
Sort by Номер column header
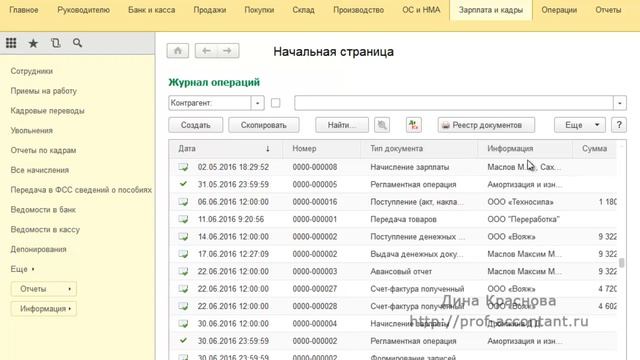tap(322, 149)
